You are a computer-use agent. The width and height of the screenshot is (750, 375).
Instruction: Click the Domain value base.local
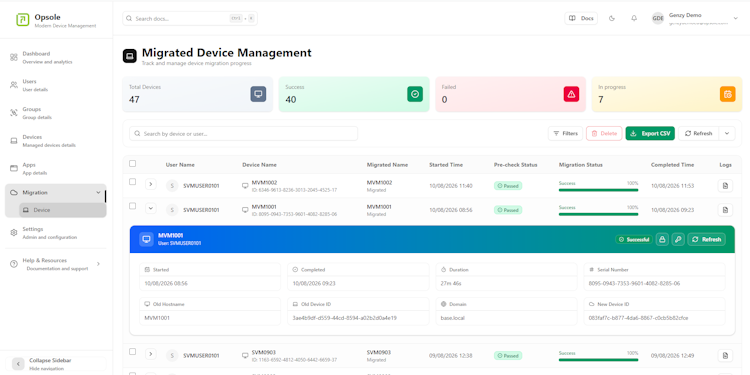pyautogui.click(x=452, y=318)
